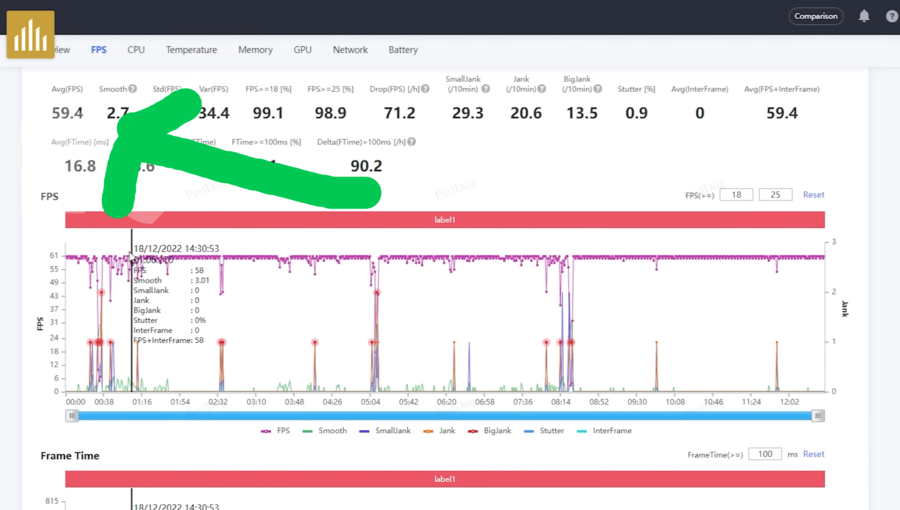Show help tooltip for Smooth metric

(133, 89)
